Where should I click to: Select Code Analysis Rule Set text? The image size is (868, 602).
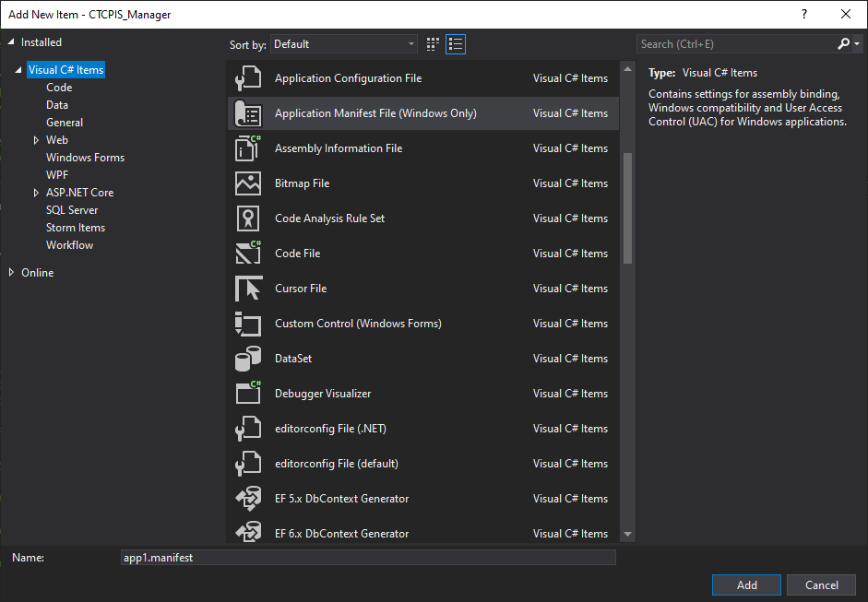point(330,218)
